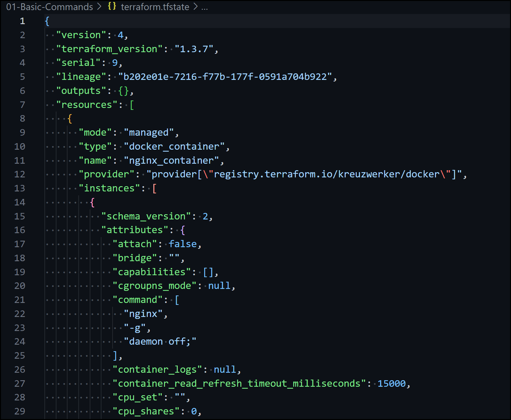Open the terraform.tfstate breadcrumb dropdown
Image resolution: width=511 pixels, height=420 pixels.
[x=155, y=7]
